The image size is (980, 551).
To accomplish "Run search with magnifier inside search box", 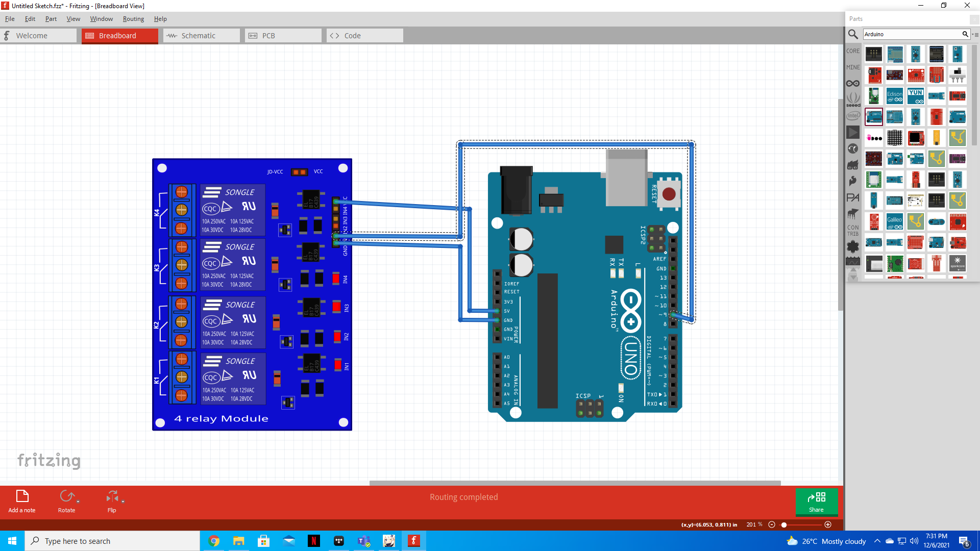I will [965, 34].
